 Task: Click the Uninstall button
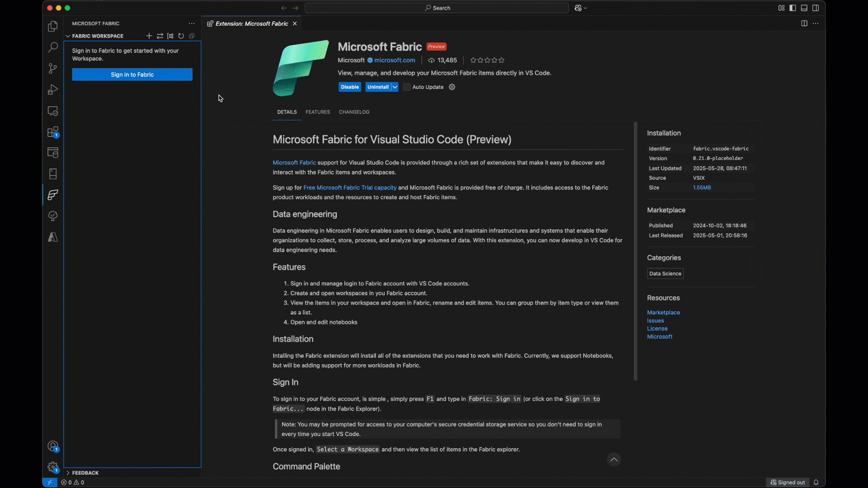click(377, 87)
